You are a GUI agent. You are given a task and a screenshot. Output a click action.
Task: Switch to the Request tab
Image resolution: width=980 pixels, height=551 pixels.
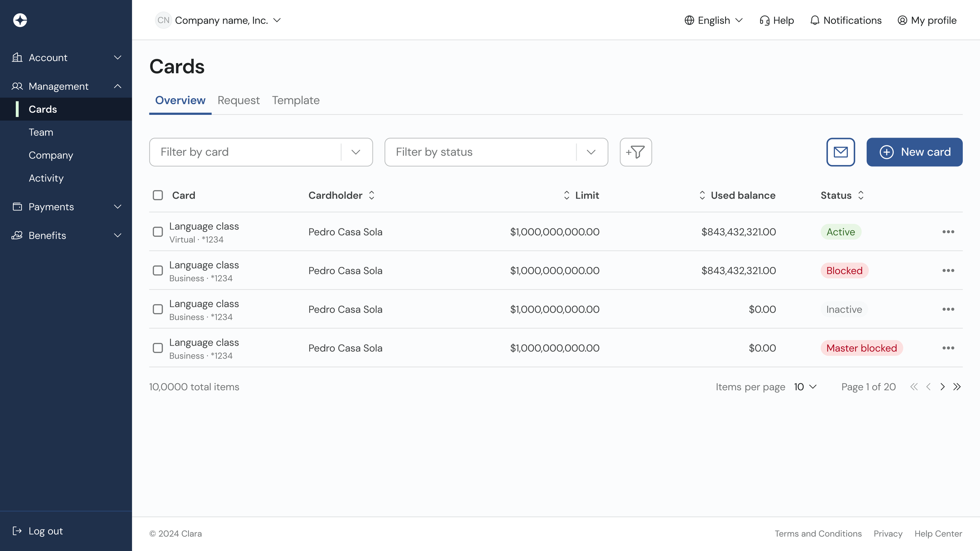click(x=238, y=100)
